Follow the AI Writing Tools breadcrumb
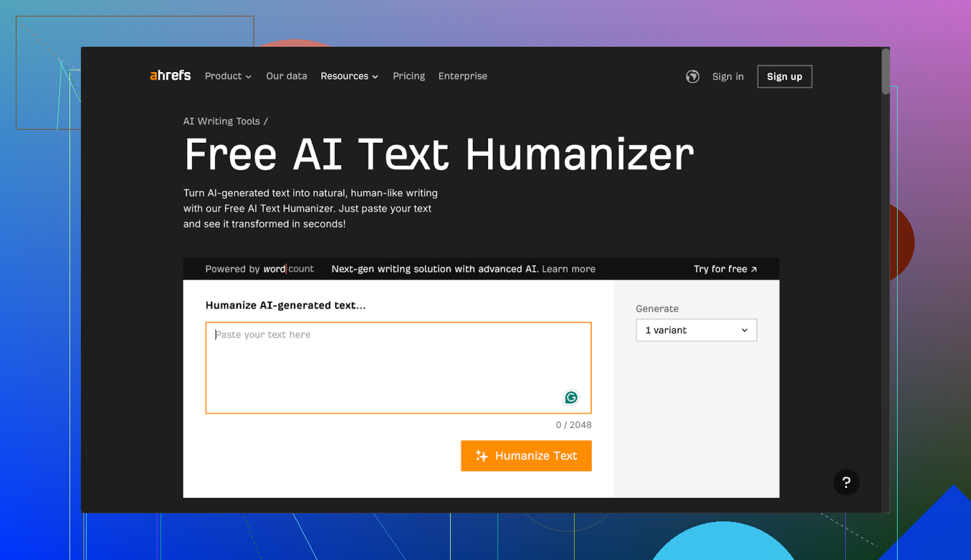Image resolution: width=971 pixels, height=560 pixels. pos(221,121)
